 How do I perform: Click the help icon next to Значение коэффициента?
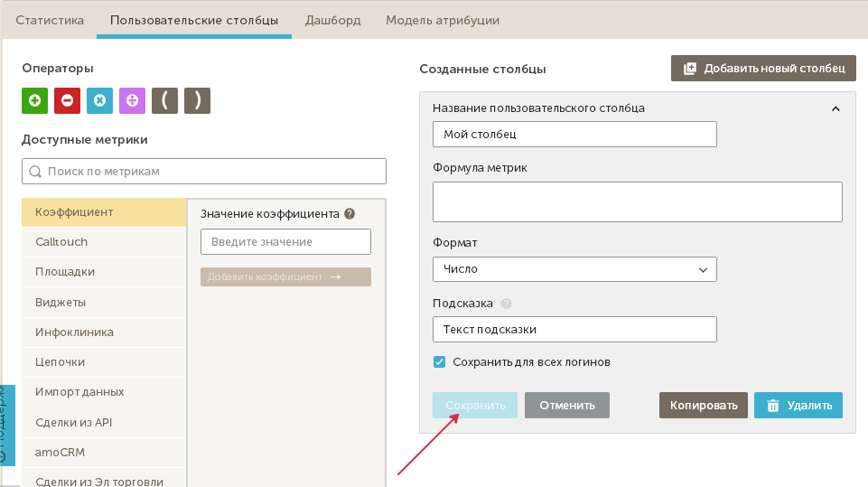coord(350,214)
